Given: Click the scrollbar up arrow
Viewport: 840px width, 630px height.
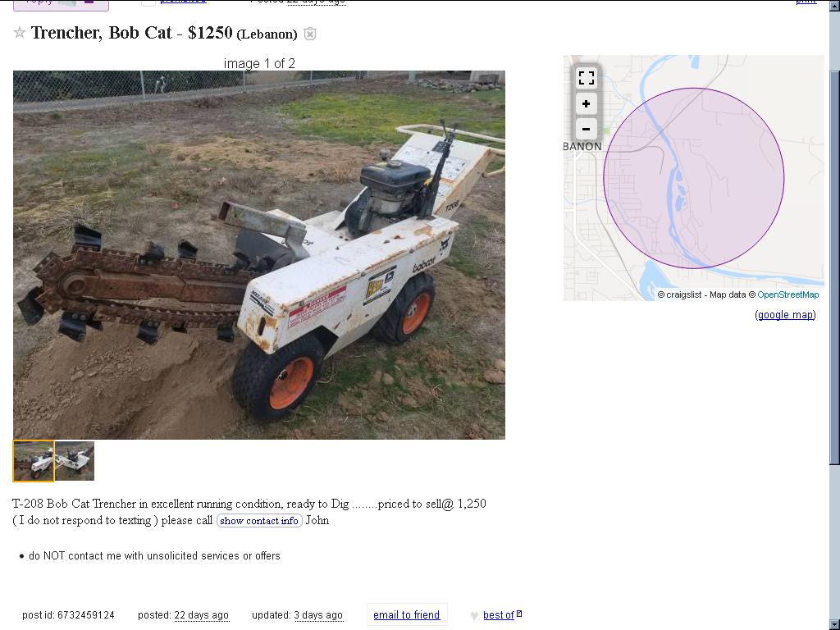Looking at the screenshot, I should point(834,6).
